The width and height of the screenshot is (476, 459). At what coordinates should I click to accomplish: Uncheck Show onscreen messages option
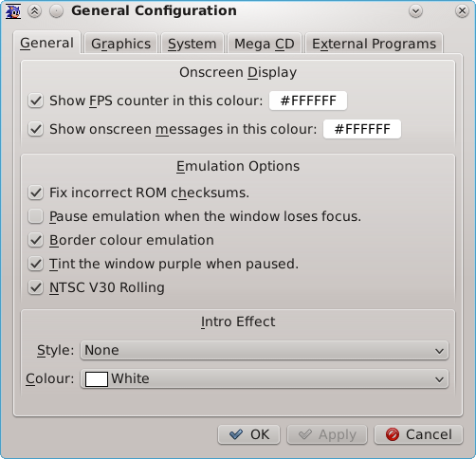35,129
